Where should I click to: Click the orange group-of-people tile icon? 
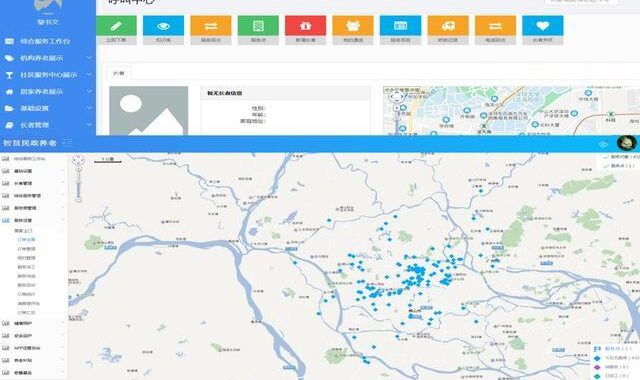[353, 26]
